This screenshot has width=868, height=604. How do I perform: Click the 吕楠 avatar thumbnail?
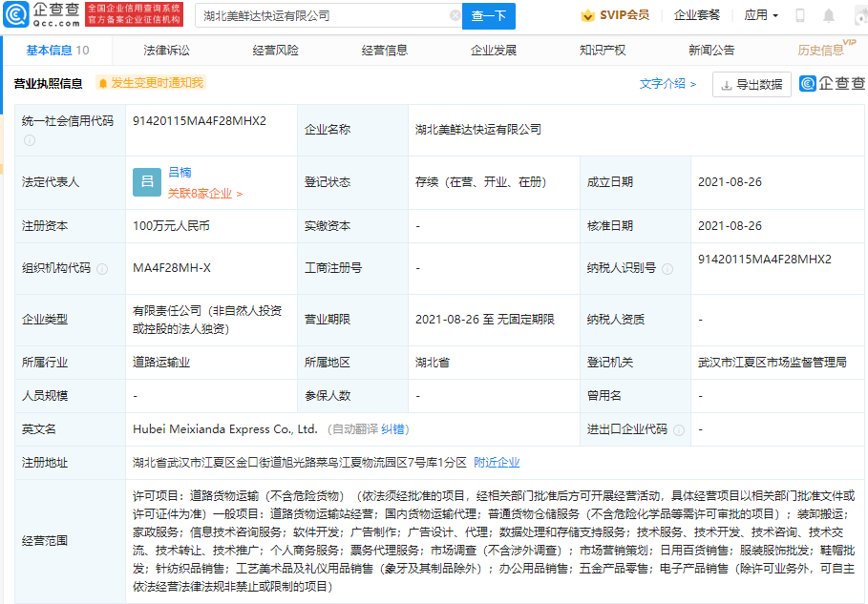pyautogui.click(x=147, y=182)
